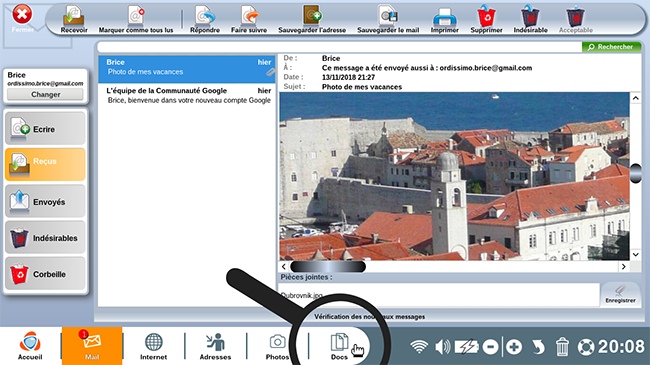Click the 20:08 clock
This screenshot has height=365, width=650.
tap(621, 347)
